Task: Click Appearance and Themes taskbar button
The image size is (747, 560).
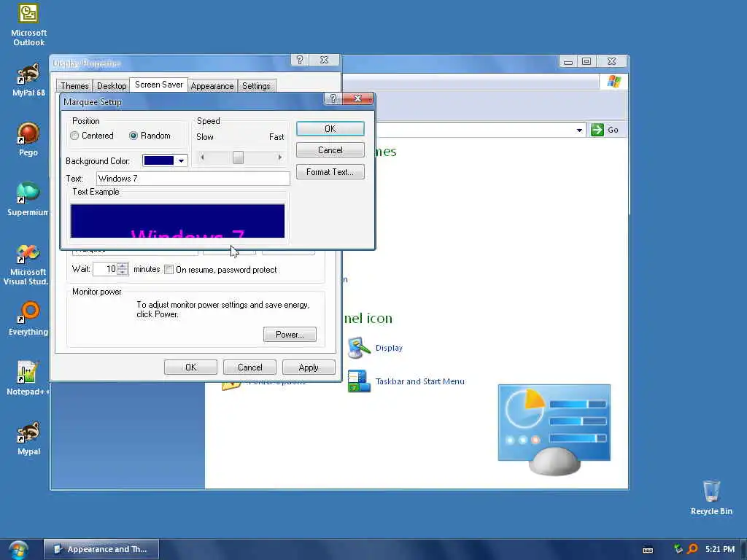Action: pyautogui.click(x=101, y=549)
